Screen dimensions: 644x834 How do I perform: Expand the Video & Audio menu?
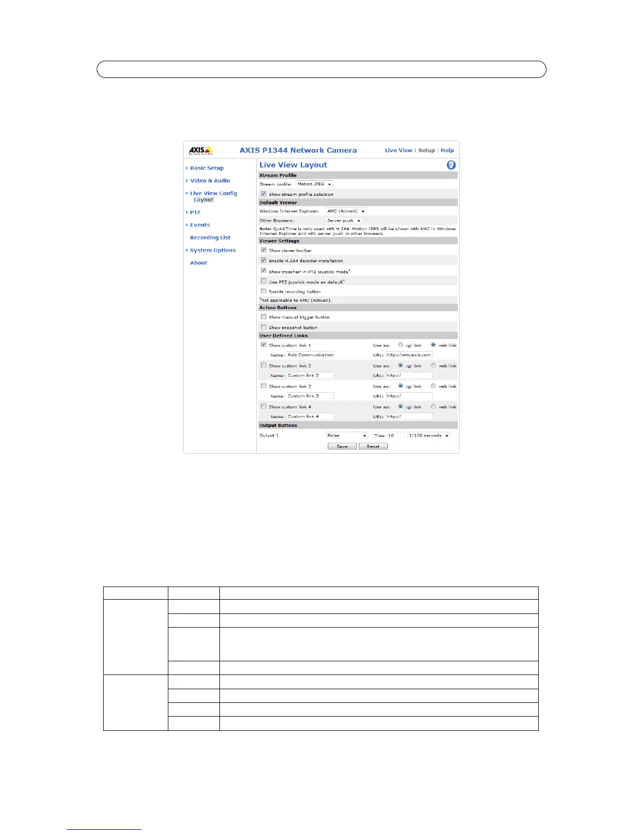[x=210, y=181]
